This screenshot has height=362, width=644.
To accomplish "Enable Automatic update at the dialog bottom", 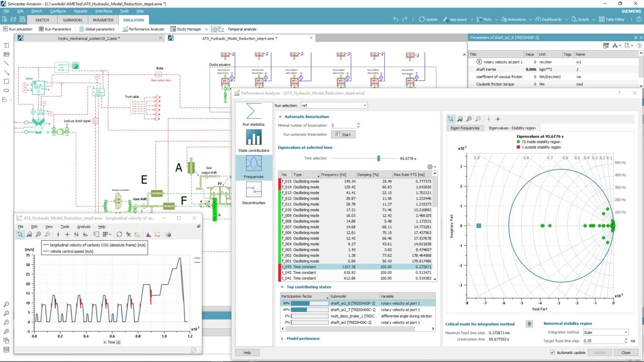I will [x=552, y=352].
